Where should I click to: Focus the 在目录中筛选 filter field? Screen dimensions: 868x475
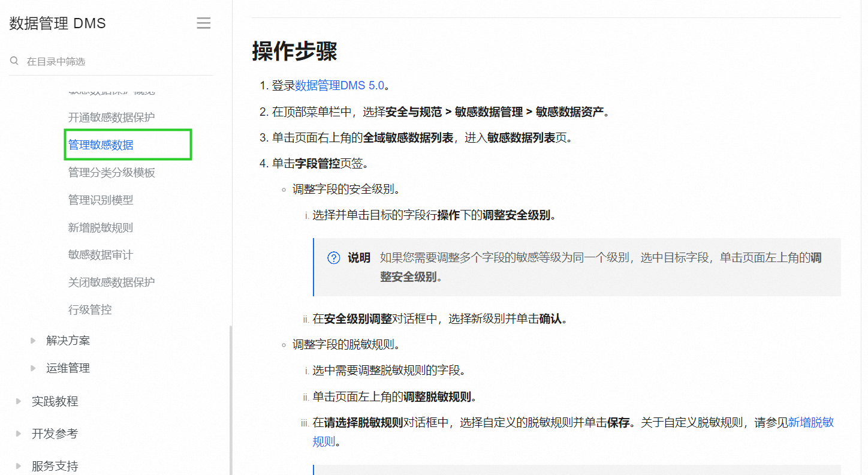click(x=111, y=61)
